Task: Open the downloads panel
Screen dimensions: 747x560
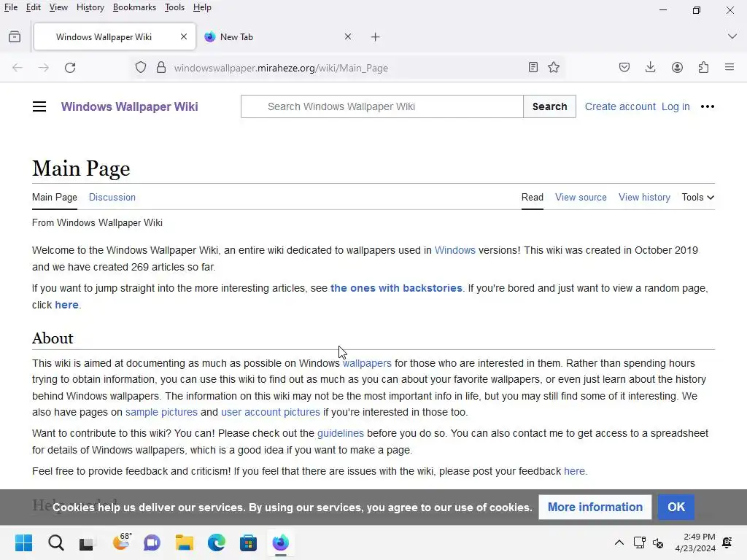Action: pyautogui.click(x=650, y=68)
